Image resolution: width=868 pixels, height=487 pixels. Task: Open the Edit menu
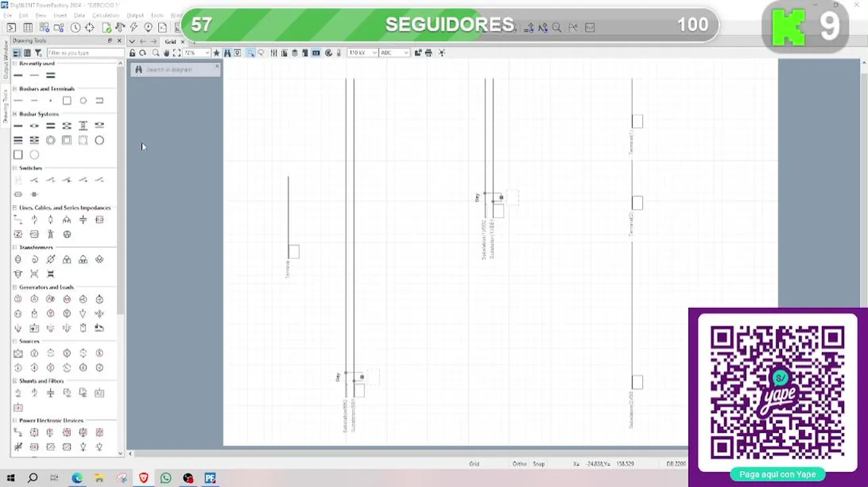(24, 15)
